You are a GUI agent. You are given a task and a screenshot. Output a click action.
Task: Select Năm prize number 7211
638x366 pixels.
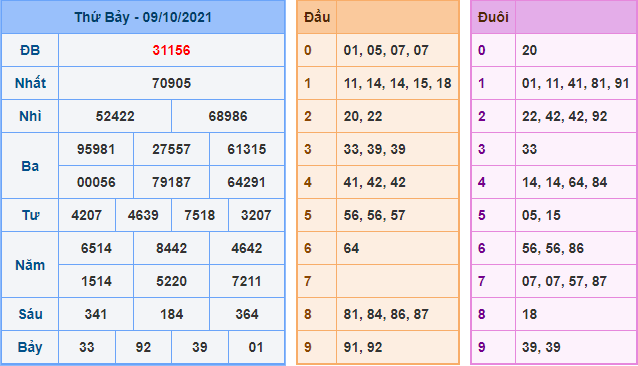click(247, 281)
